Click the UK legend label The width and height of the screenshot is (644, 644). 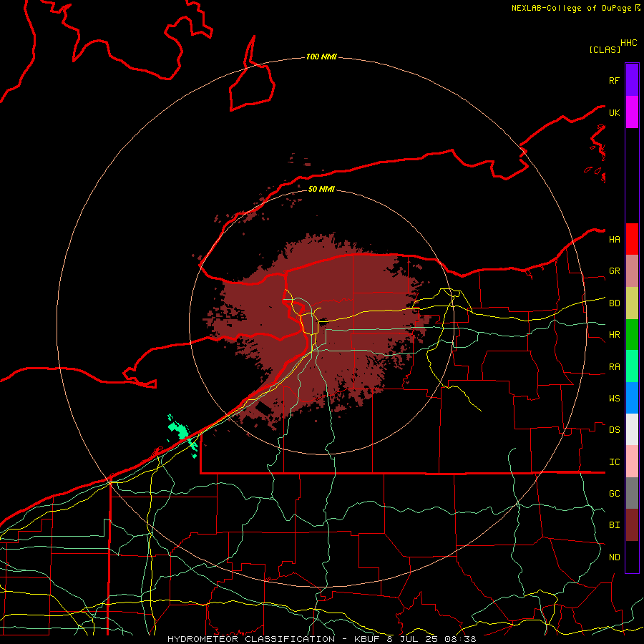pyautogui.click(x=614, y=112)
